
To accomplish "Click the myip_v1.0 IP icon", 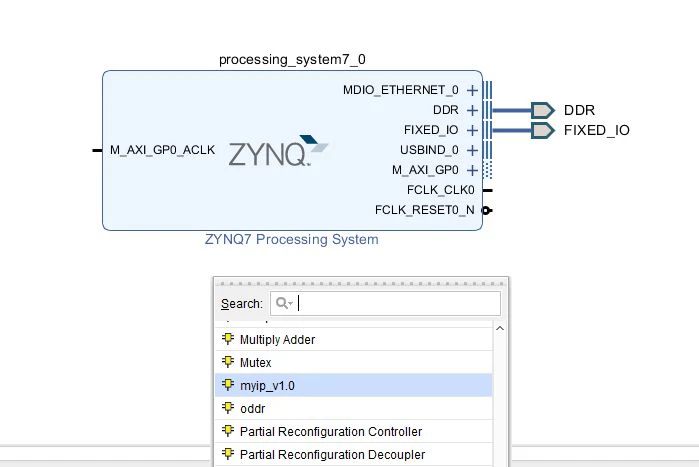I will pos(228,385).
